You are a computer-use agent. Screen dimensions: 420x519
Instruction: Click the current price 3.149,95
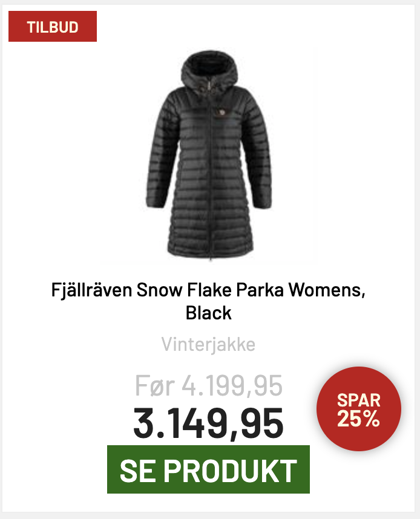[208, 423]
